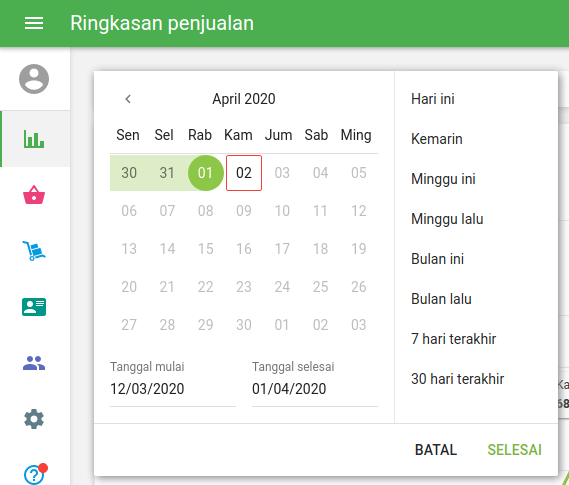Click day 10 in the calendar

coord(282,211)
